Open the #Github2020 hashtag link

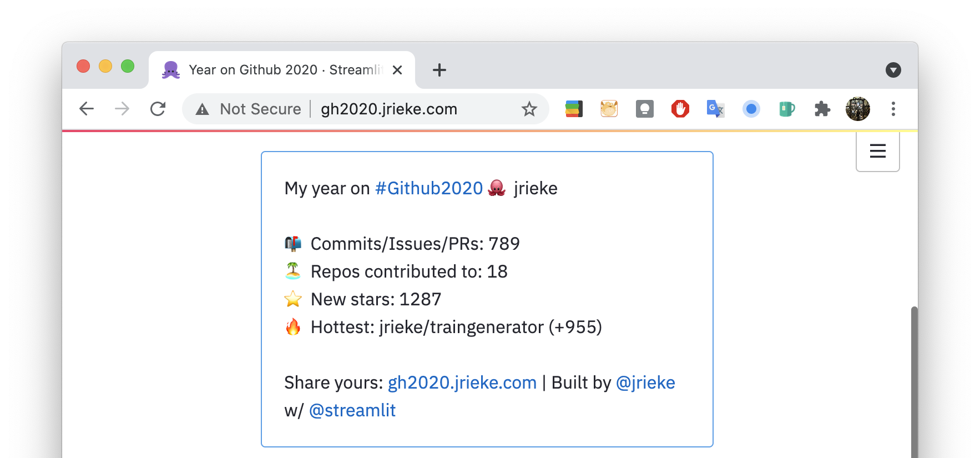429,188
